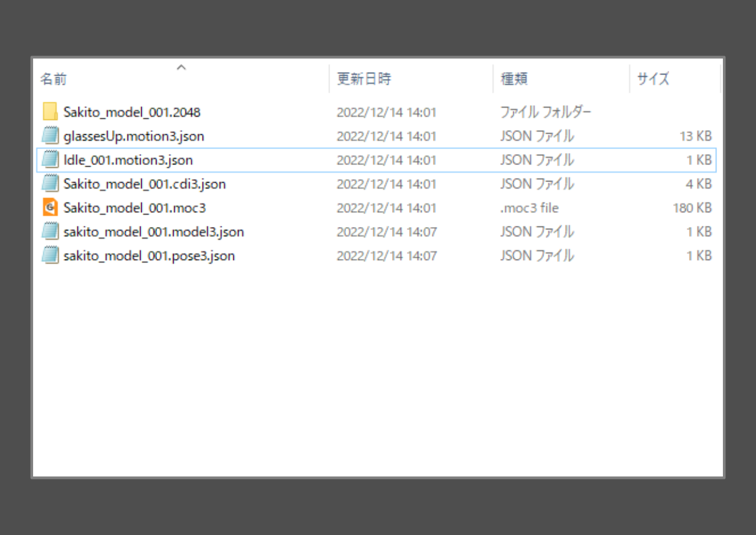
Task: Click the date of Sakito_model_001.moc3
Action: pyautogui.click(x=386, y=208)
